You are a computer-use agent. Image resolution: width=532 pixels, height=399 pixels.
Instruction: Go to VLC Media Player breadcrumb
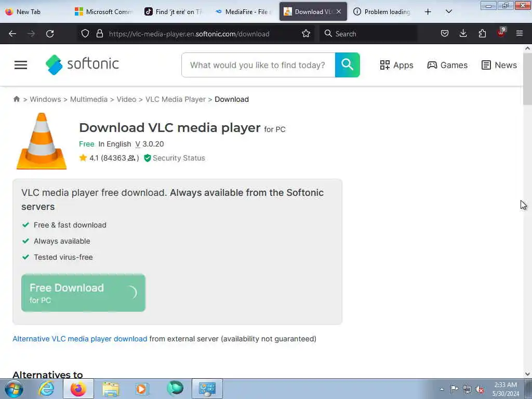pos(176,99)
